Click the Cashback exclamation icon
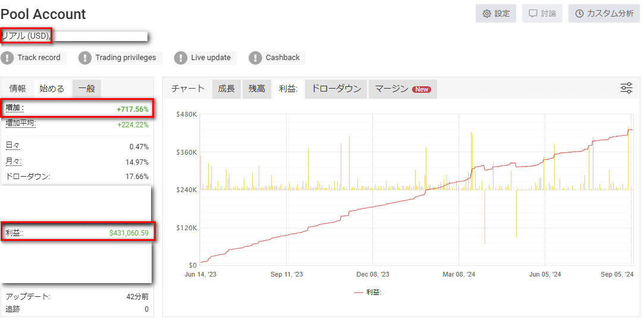 click(x=255, y=58)
